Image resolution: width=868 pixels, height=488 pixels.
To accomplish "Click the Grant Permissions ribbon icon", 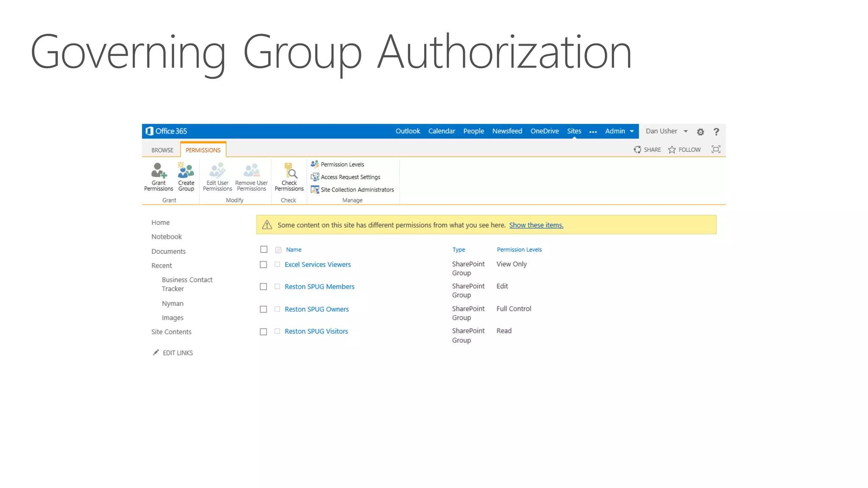I will tap(159, 171).
